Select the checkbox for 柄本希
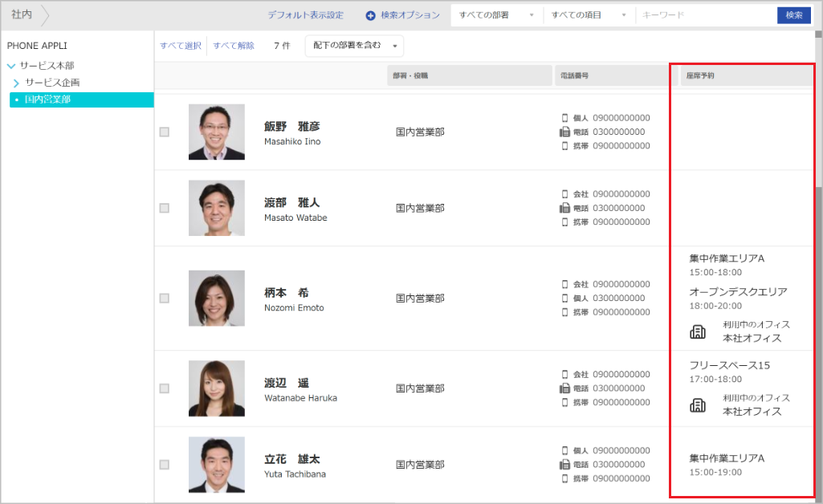 [x=165, y=298]
